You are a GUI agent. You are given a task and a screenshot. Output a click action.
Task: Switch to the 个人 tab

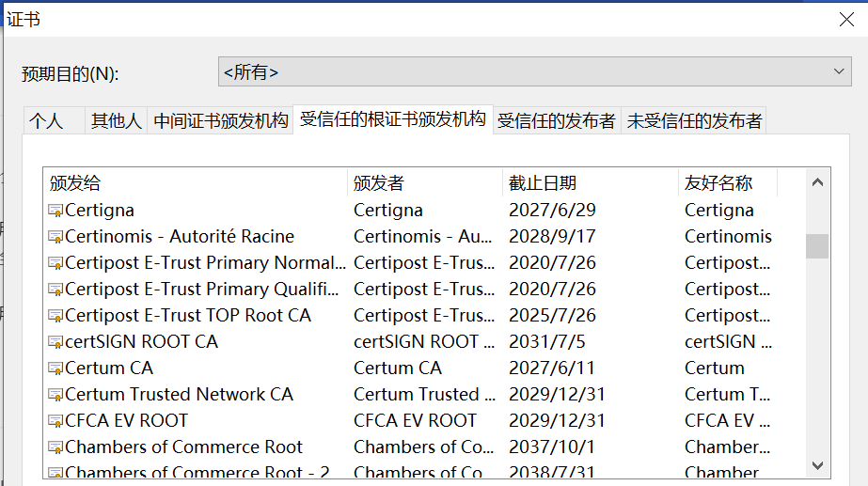click(54, 120)
